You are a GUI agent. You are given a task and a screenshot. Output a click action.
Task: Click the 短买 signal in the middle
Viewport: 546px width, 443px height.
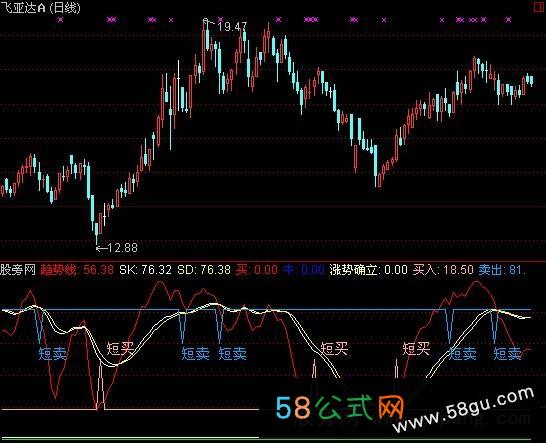(334, 348)
